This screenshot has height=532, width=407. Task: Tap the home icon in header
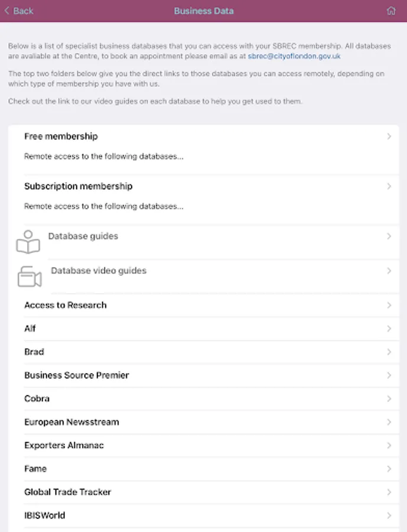pyautogui.click(x=390, y=11)
